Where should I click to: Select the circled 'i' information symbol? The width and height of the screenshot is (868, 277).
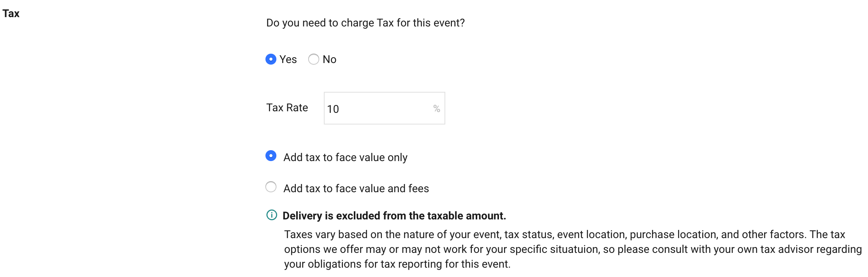click(272, 216)
